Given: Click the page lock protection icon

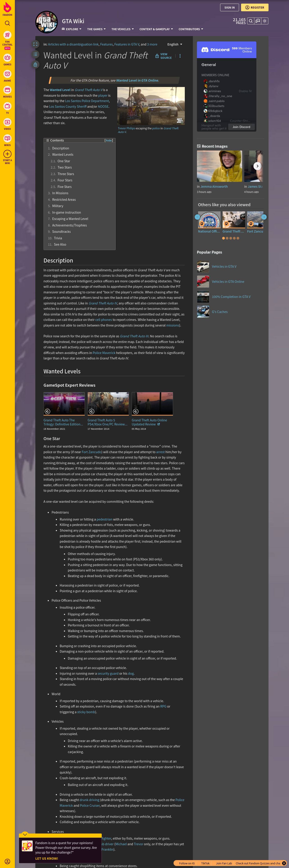Looking at the screenshot, I should [x=35, y=64].
